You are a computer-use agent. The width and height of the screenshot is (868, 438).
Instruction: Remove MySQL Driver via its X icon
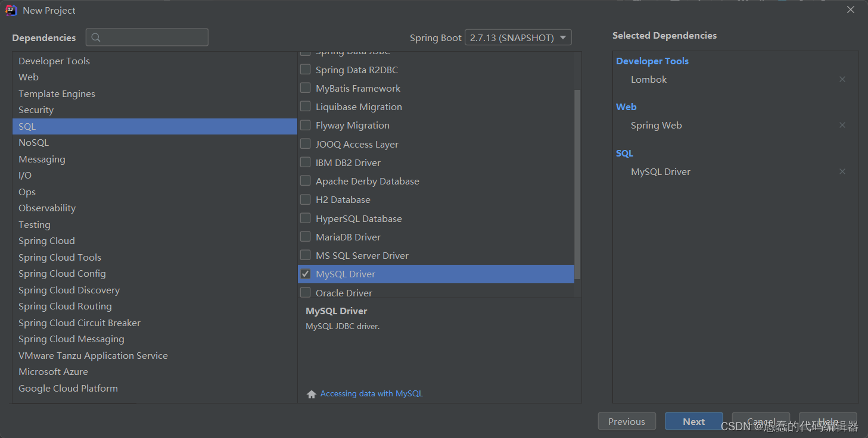click(x=842, y=171)
